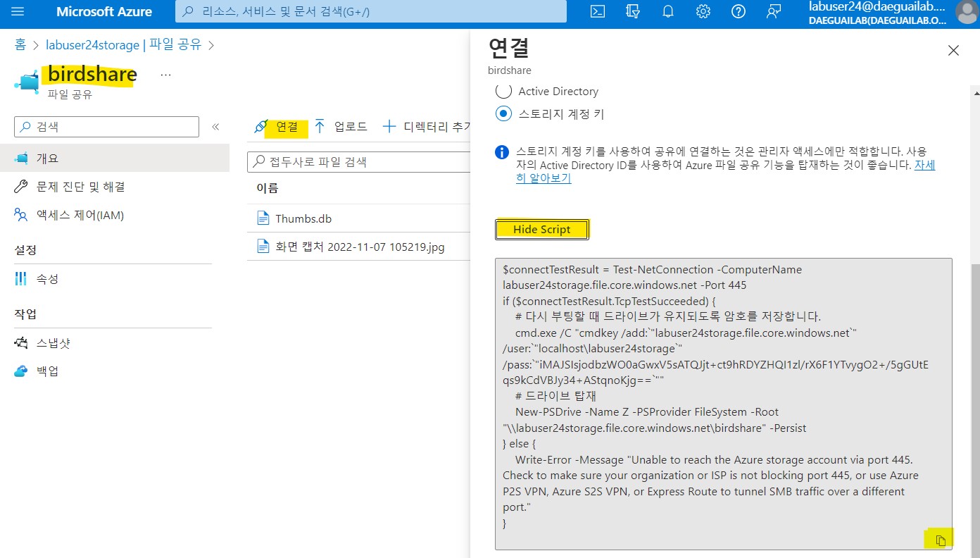
Task: Open the feedback icon in top bar
Action: (774, 12)
